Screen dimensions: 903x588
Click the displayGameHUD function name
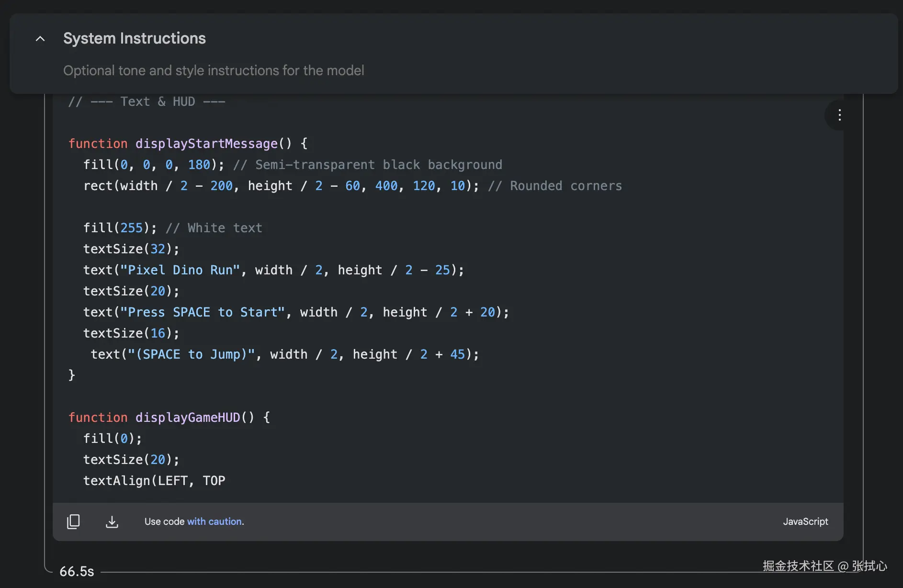click(x=188, y=418)
